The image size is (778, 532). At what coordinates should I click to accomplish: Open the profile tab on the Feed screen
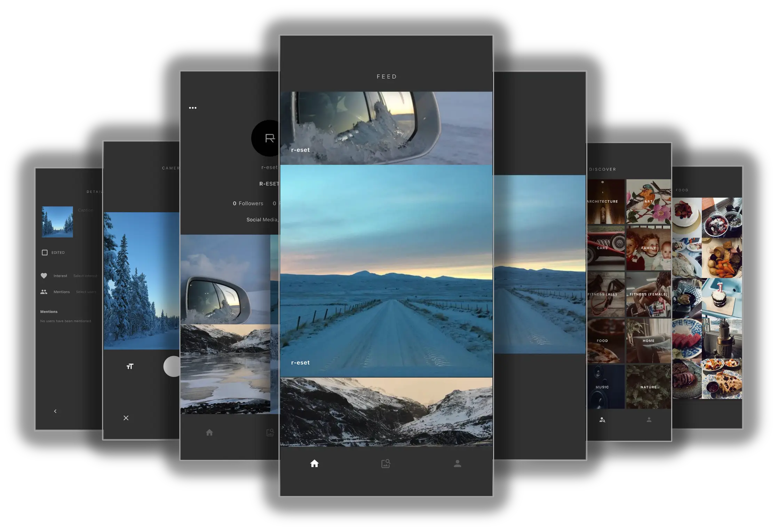click(457, 464)
